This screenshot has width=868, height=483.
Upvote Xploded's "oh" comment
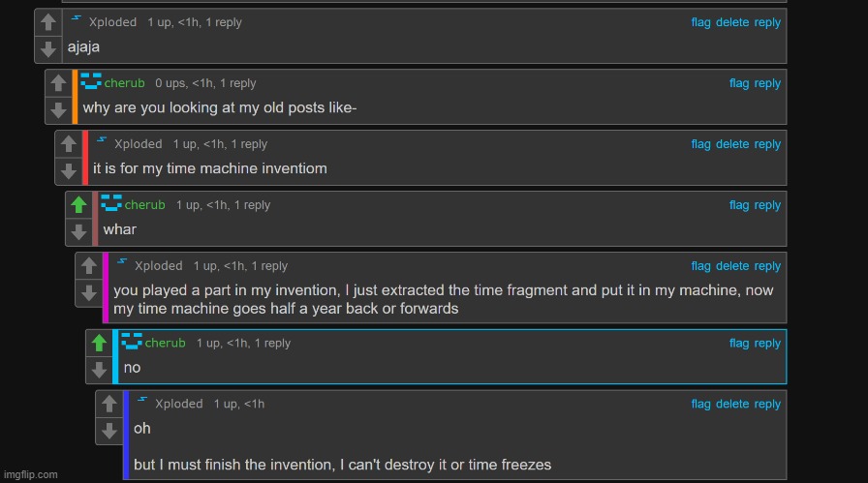point(109,404)
